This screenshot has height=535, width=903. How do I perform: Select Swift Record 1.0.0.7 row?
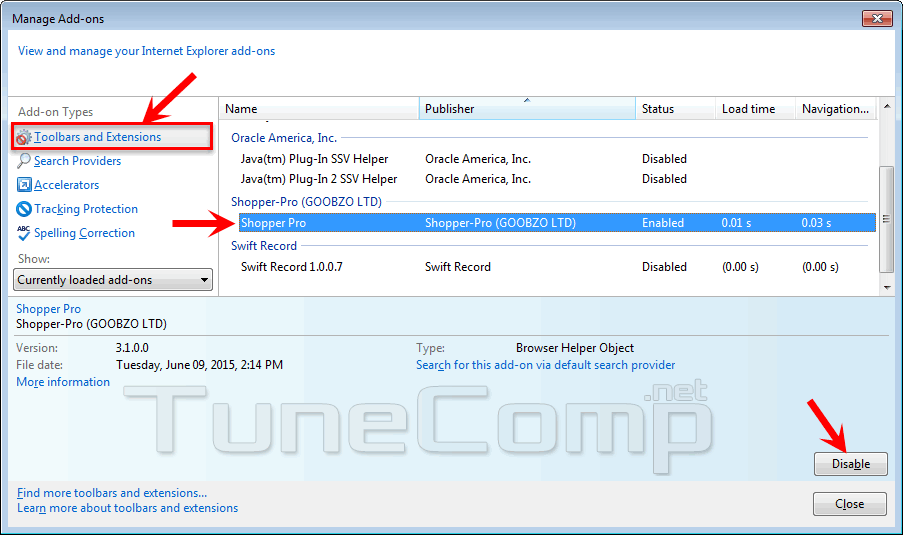pos(557,267)
